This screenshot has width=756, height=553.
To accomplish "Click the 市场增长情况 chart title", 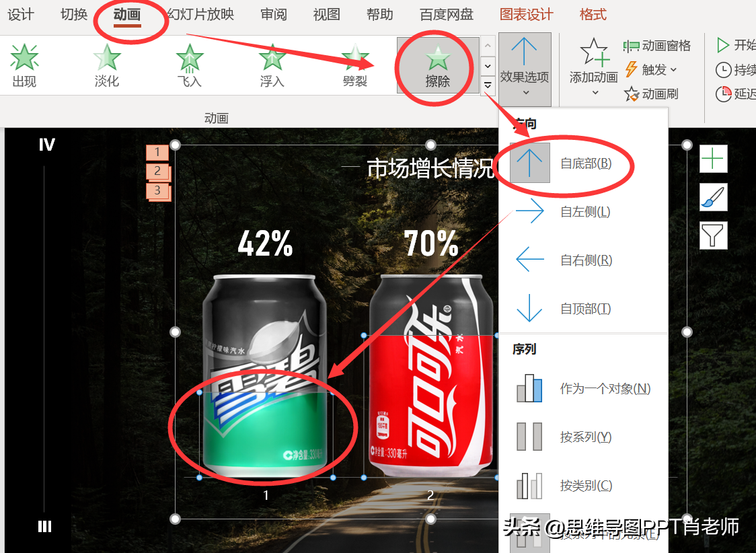I will [429, 168].
